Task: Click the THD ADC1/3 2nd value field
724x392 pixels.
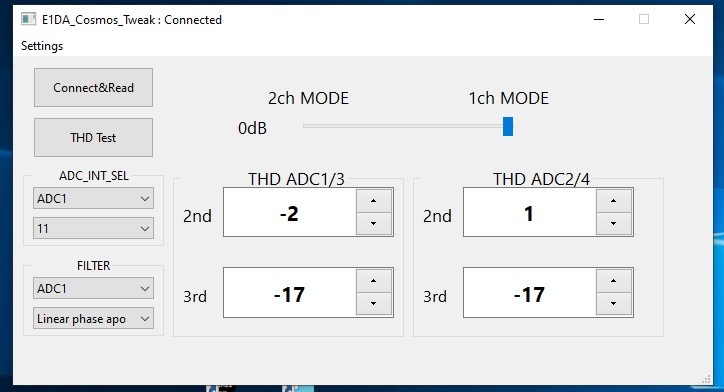Action: pos(290,212)
